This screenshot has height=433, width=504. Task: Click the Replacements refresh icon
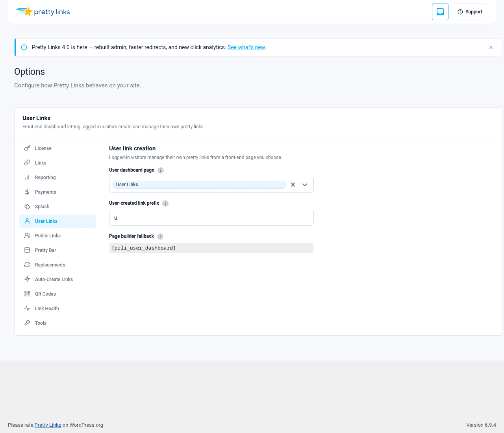coord(27,265)
